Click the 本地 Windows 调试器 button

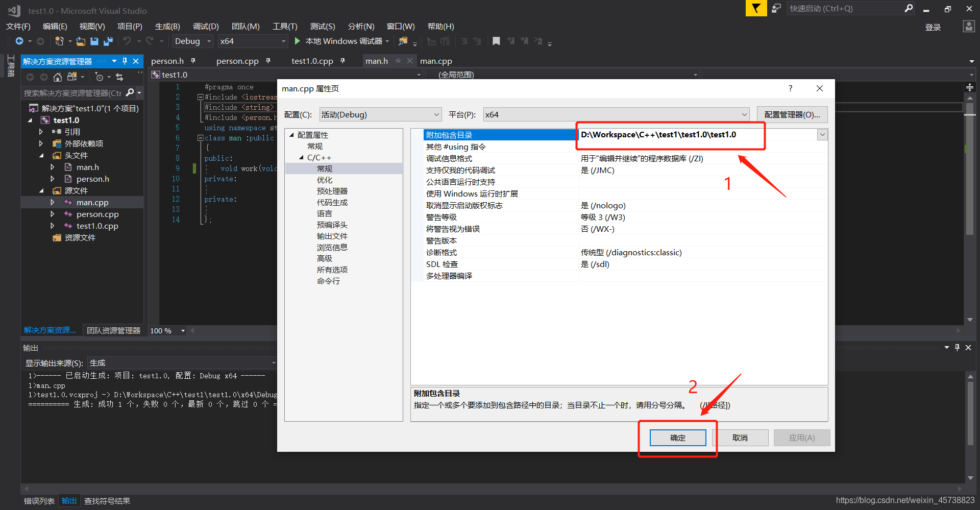coord(344,41)
